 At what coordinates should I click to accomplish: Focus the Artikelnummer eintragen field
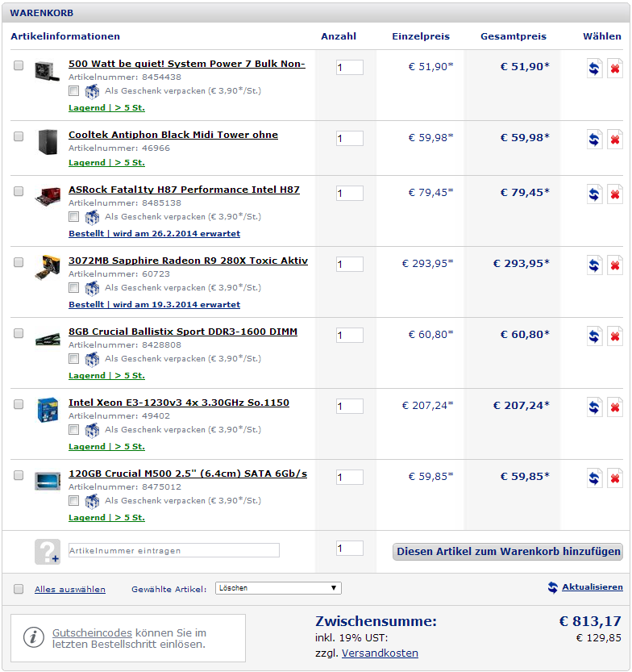pos(174,550)
